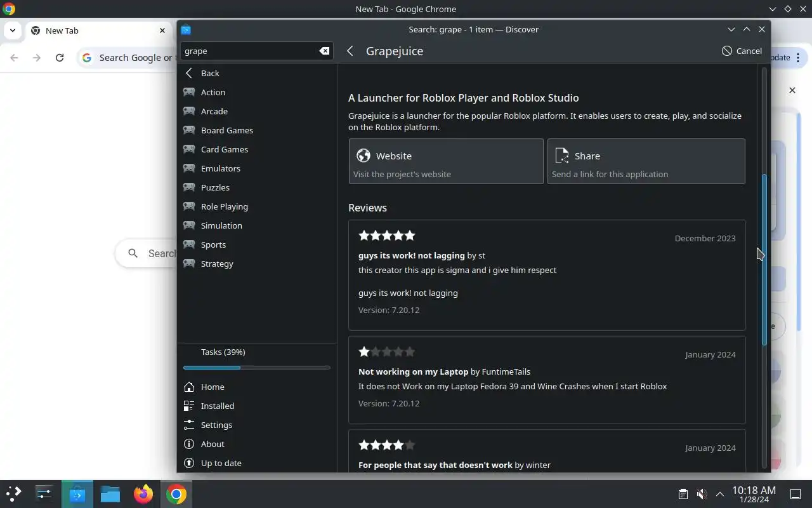Go back from Grapejuice page arrow

tap(350, 51)
